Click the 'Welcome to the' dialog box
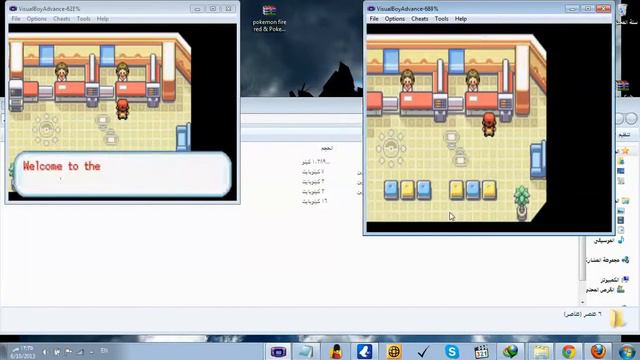The width and height of the screenshot is (640, 360). click(123, 174)
